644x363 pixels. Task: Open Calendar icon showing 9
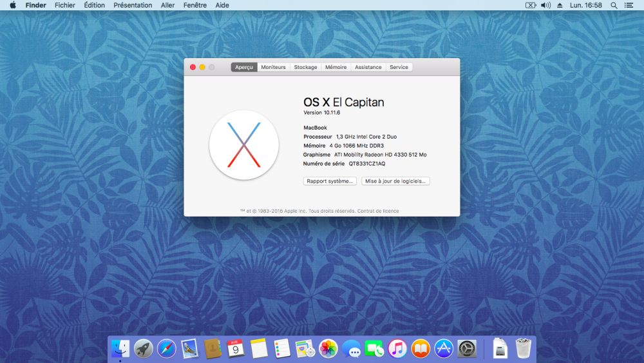[x=236, y=349]
